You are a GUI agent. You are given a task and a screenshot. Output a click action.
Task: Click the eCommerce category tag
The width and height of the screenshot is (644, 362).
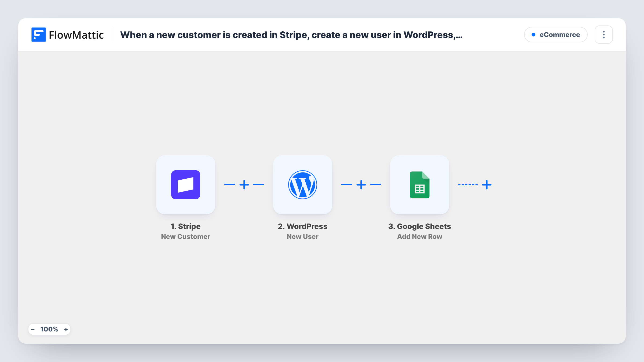556,35
